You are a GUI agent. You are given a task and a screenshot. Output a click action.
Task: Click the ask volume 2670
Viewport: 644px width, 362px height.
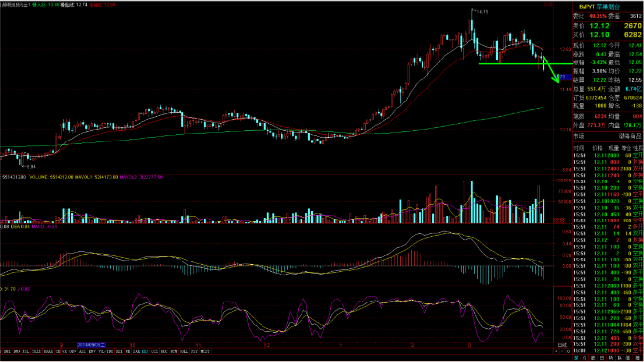tap(633, 26)
